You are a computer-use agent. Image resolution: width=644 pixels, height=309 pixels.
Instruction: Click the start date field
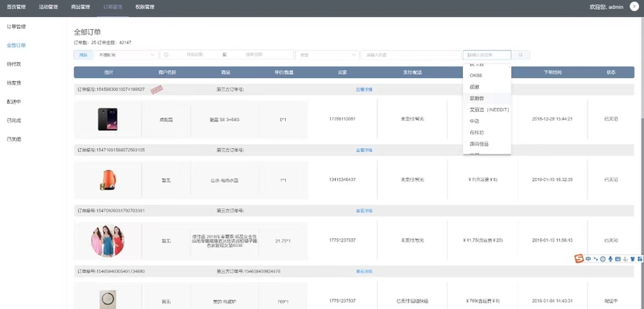point(195,55)
